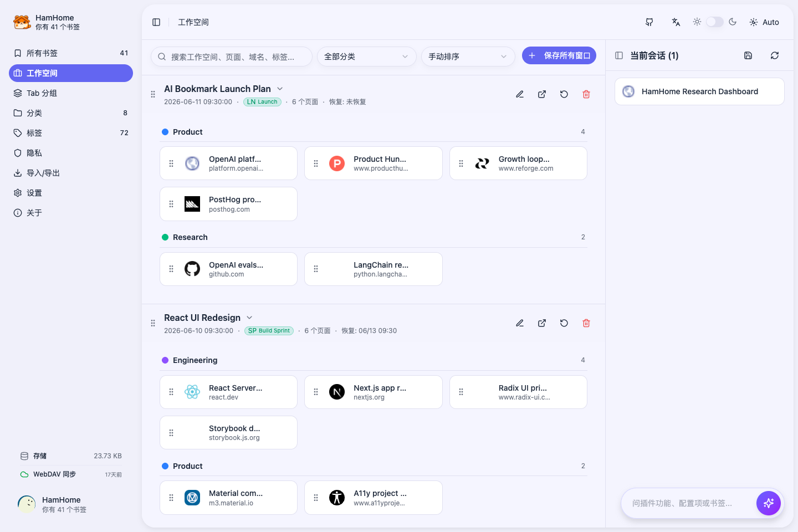Grab the Next.js card drag handle

click(x=316, y=392)
